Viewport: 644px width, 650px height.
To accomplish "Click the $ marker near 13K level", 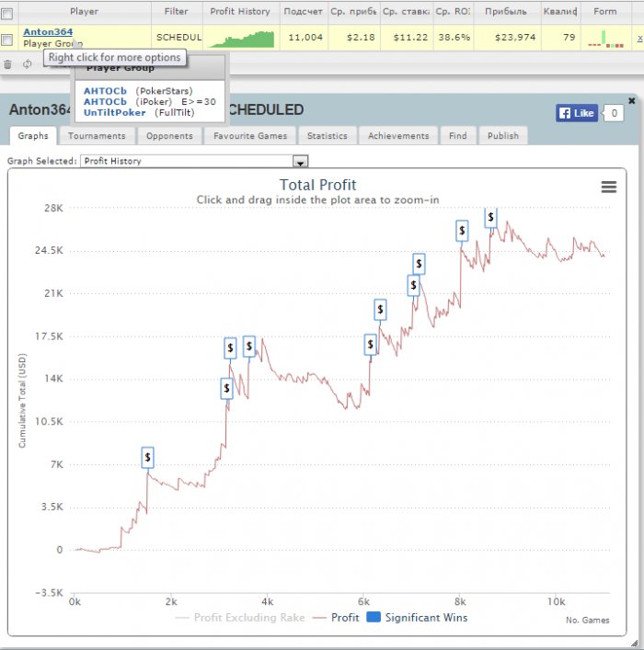I will pyautogui.click(x=226, y=388).
